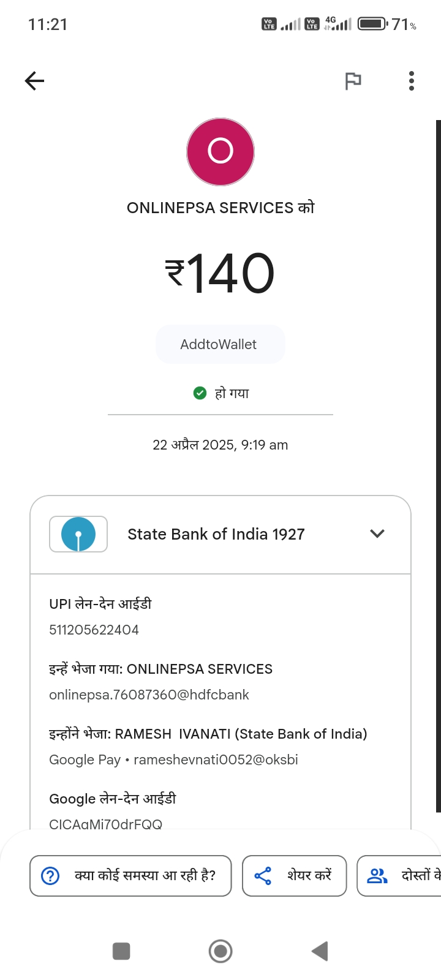Click the page scrollbar on right edge
This screenshot has height=980, width=441.
tap(438, 466)
